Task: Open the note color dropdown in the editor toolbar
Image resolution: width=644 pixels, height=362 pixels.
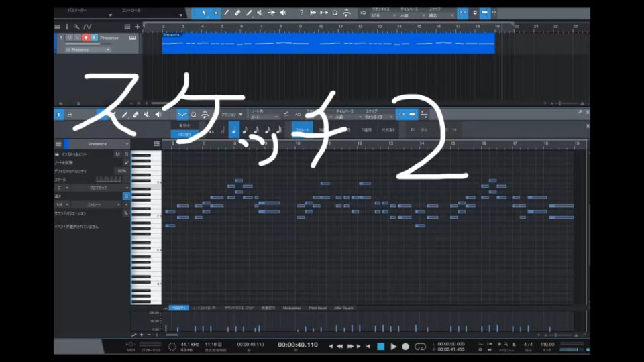Action: (264, 117)
